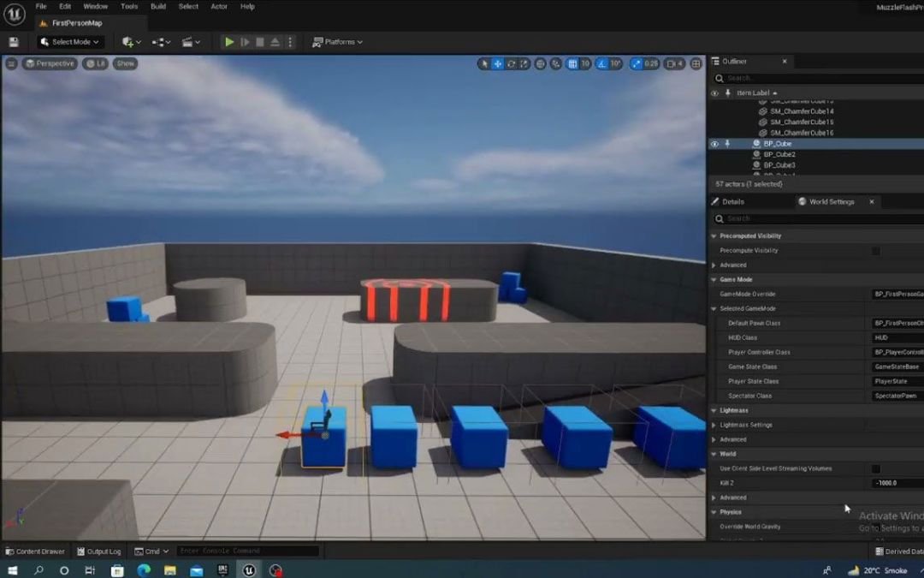
Task: Open play options three-dot menu
Action: point(289,42)
